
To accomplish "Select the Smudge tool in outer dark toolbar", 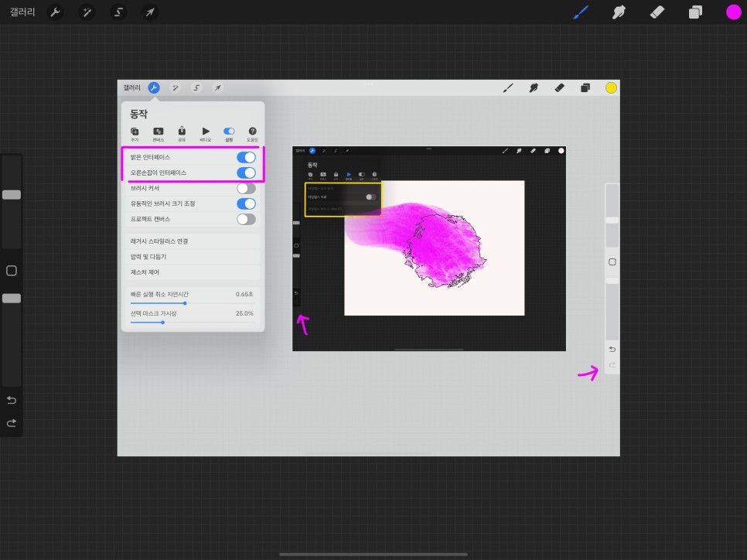I will click(x=619, y=12).
